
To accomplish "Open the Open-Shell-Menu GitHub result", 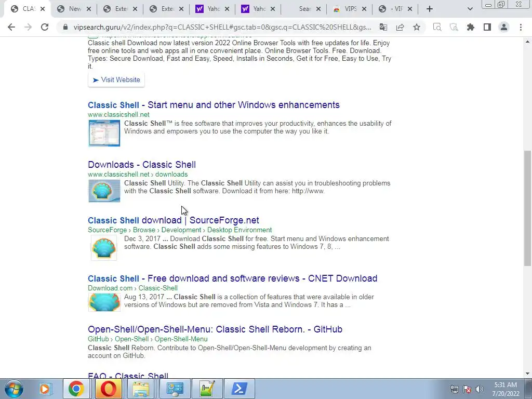I will (215, 329).
